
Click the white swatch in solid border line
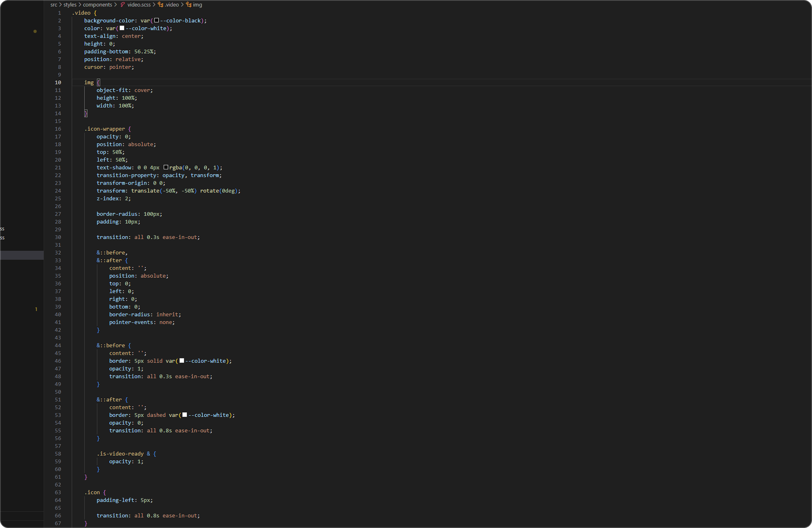pyautogui.click(x=181, y=361)
